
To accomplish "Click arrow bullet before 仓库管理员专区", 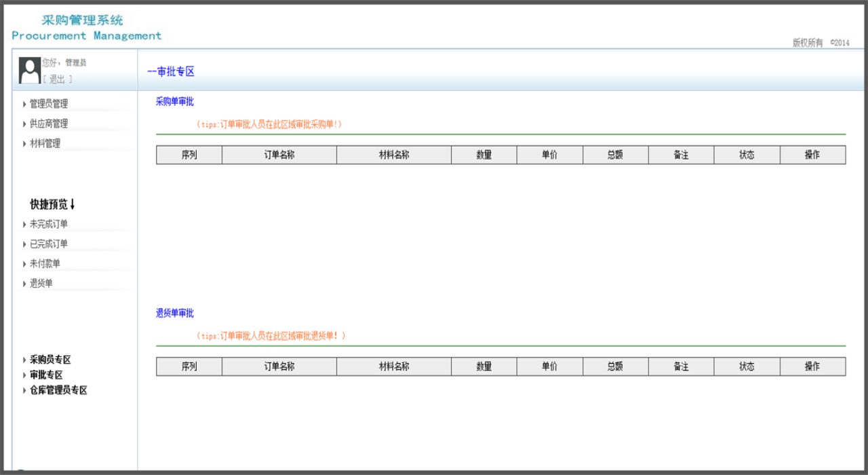I will pyautogui.click(x=25, y=391).
